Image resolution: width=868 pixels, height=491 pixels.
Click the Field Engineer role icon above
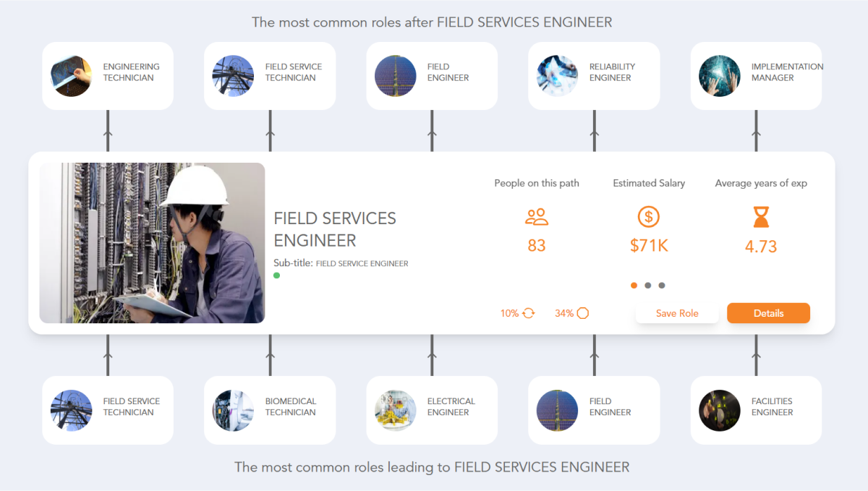coord(396,75)
